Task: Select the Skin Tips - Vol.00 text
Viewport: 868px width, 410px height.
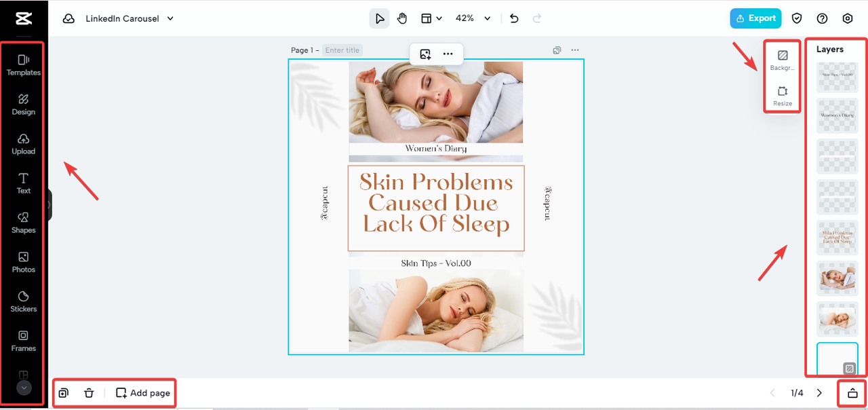Action: (x=436, y=263)
